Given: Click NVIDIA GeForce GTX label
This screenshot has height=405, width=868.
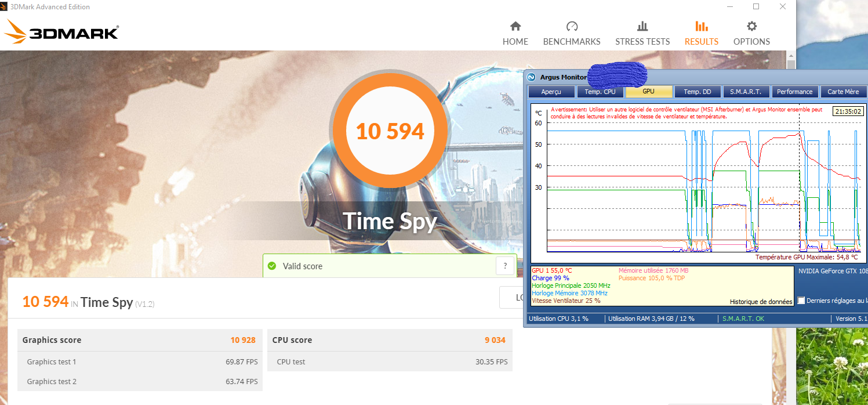Looking at the screenshot, I should click(x=833, y=271).
